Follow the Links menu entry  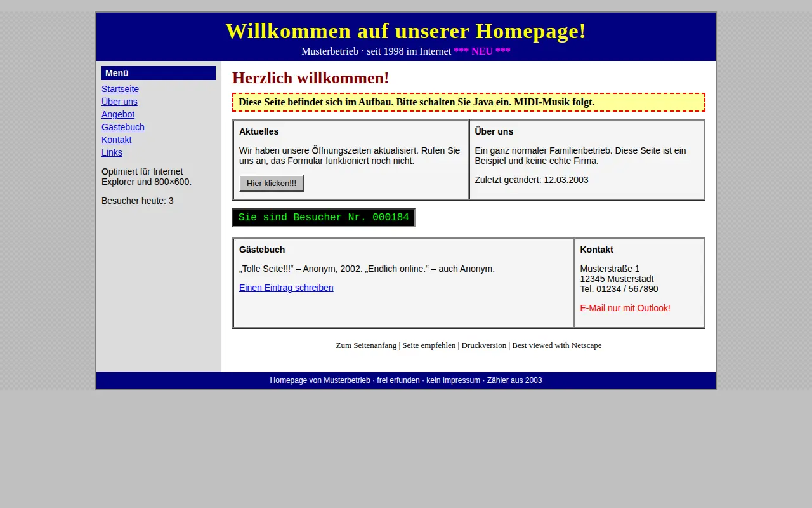tap(112, 152)
